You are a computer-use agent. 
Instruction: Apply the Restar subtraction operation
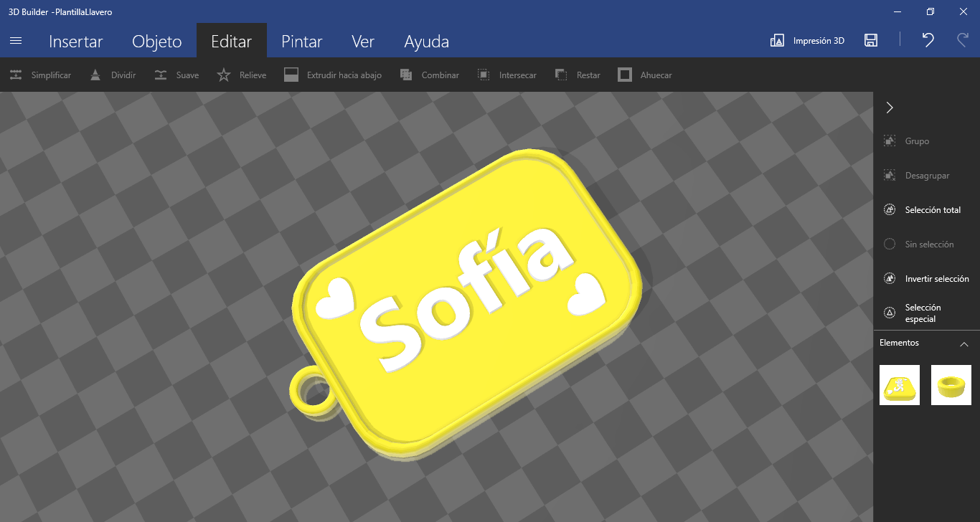pyautogui.click(x=577, y=75)
